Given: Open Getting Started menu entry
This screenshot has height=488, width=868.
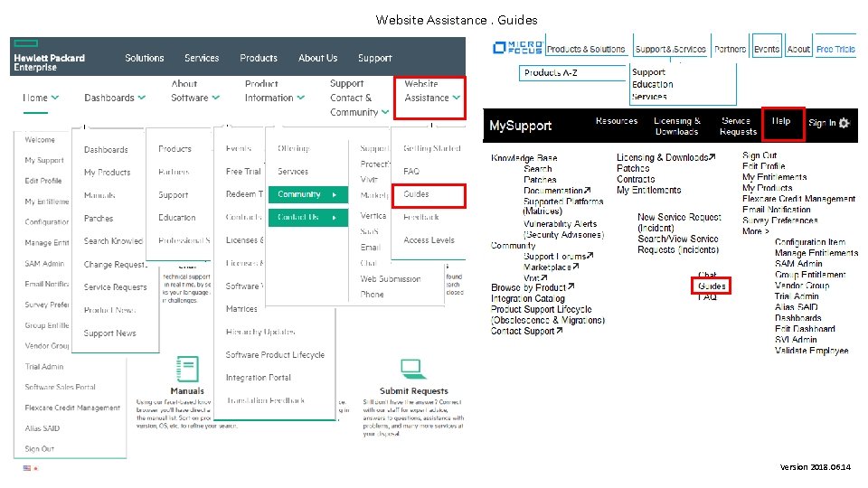Looking at the screenshot, I should pos(432,148).
